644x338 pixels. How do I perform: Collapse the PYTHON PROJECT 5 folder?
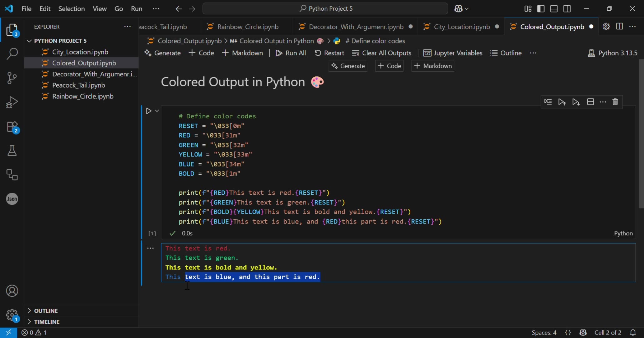[x=29, y=40]
